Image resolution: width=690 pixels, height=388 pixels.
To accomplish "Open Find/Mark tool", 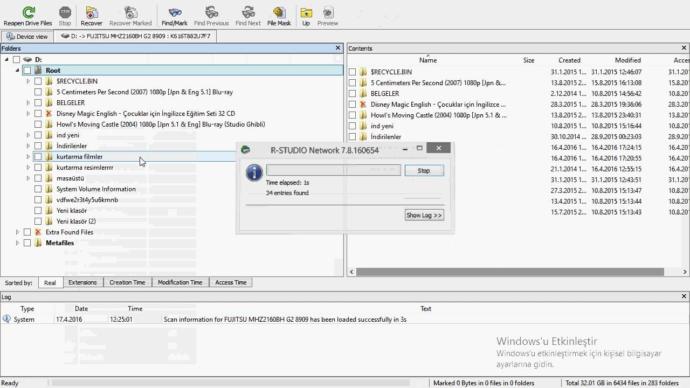I will point(175,12).
